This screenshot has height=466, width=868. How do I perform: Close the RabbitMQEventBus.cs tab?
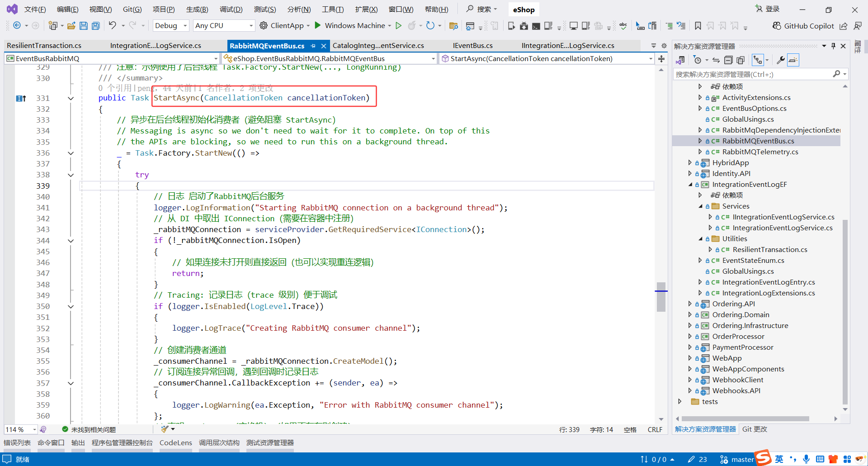tap(324, 46)
